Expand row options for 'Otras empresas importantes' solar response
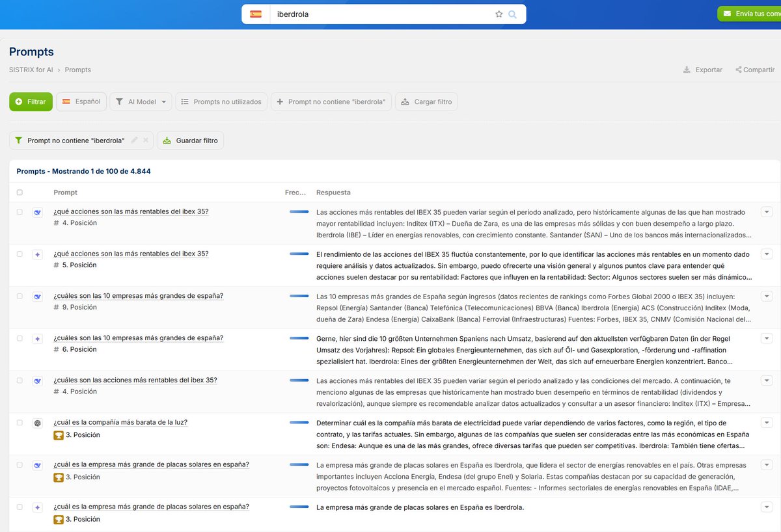This screenshot has width=781, height=532. (x=767, y=465)
